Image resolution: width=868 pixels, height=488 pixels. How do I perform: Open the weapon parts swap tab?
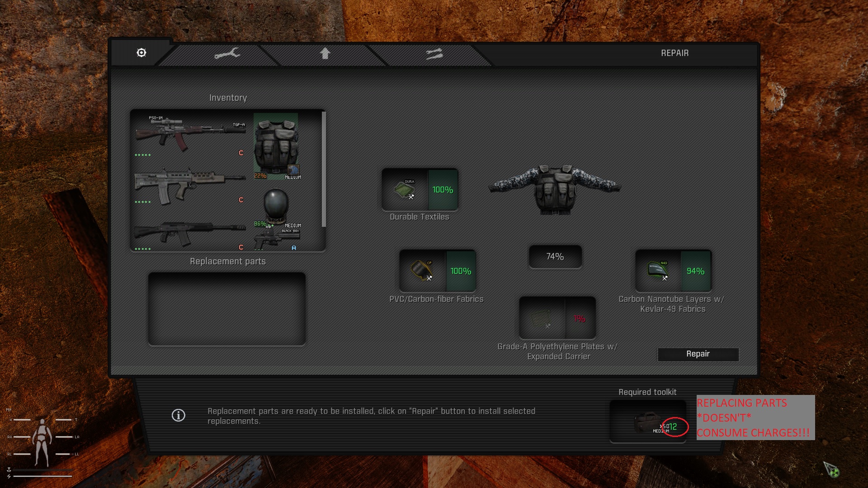coord(434,54)
